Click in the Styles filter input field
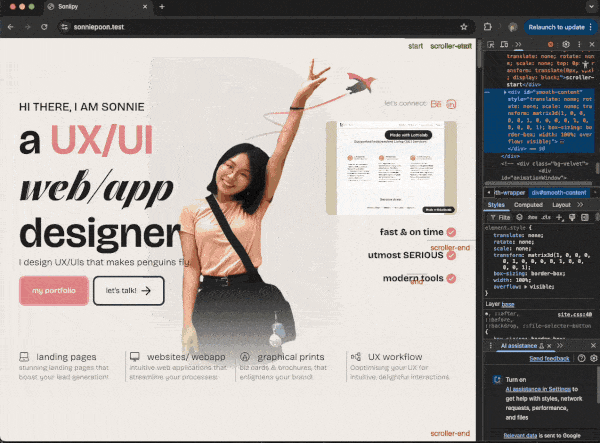 coord(504,217)
